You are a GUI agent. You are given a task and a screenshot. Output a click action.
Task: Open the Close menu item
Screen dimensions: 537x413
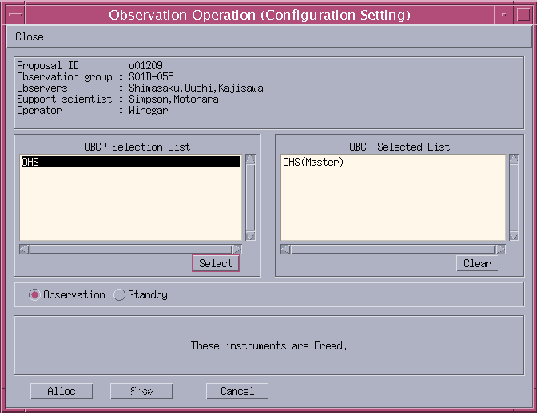click(29, 36)
